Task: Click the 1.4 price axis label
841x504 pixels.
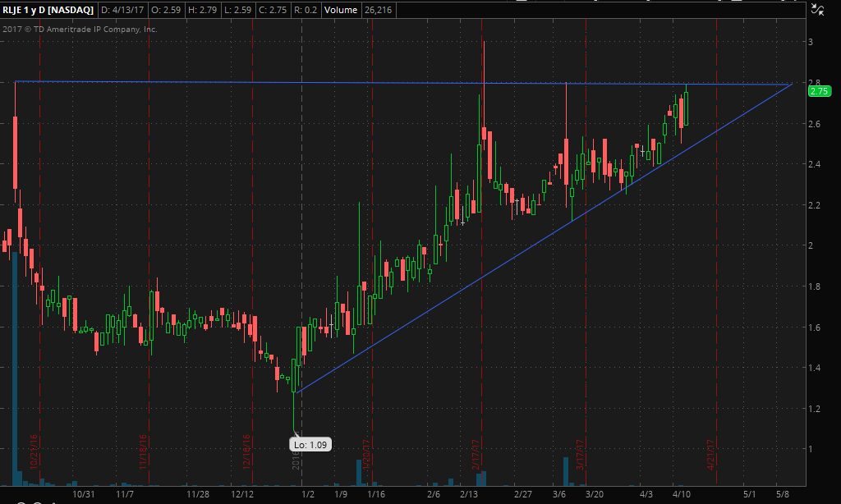Action: point(814,368)
